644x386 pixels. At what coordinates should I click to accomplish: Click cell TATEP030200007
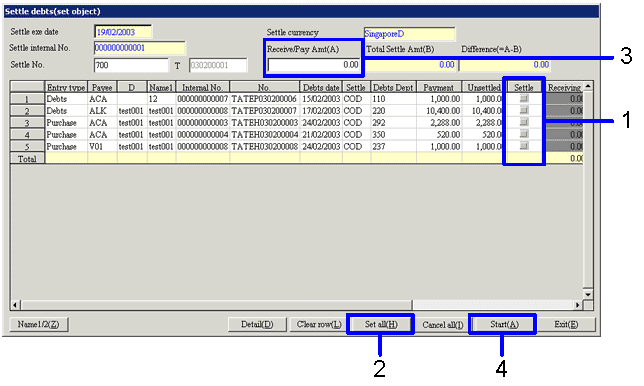264,111
